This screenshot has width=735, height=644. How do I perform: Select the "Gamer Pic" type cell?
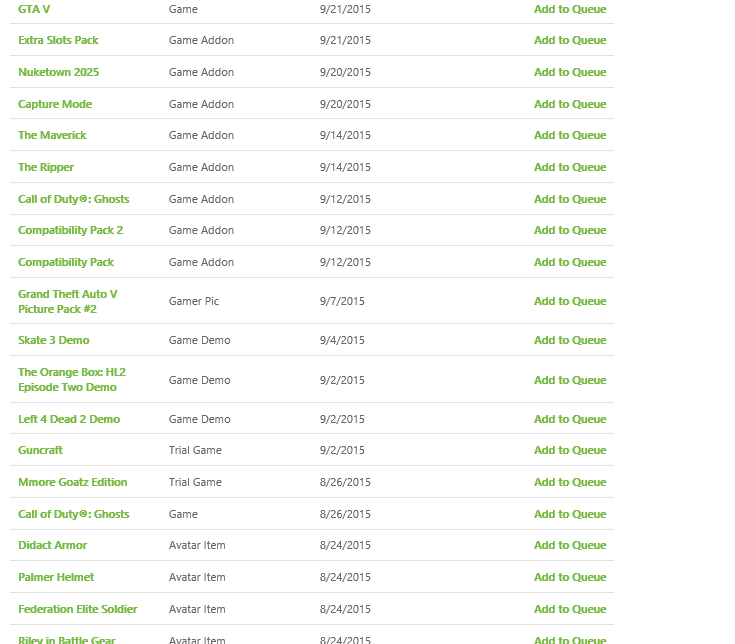(194, 301)
